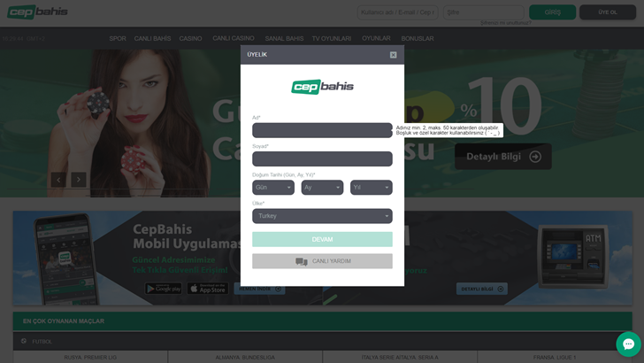Click the football icon beside Futbol
Image resolution: width=644 pixels, height=363 pixels.
24,341
